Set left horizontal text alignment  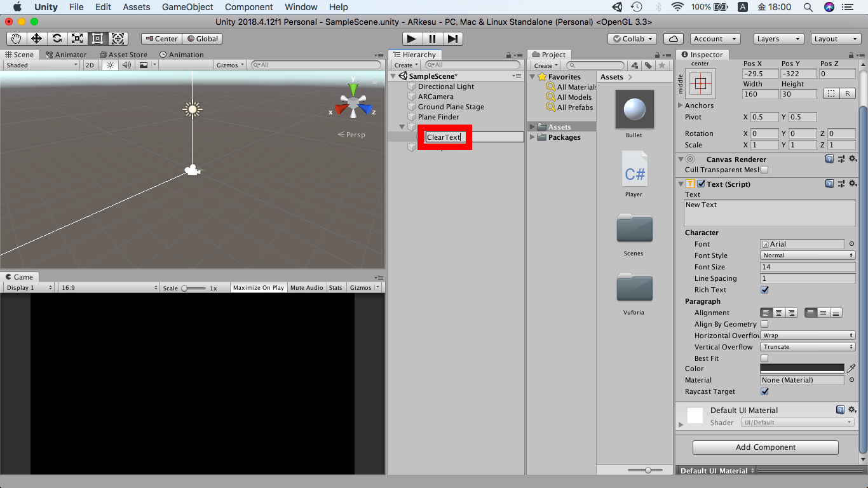click(766, 313)
